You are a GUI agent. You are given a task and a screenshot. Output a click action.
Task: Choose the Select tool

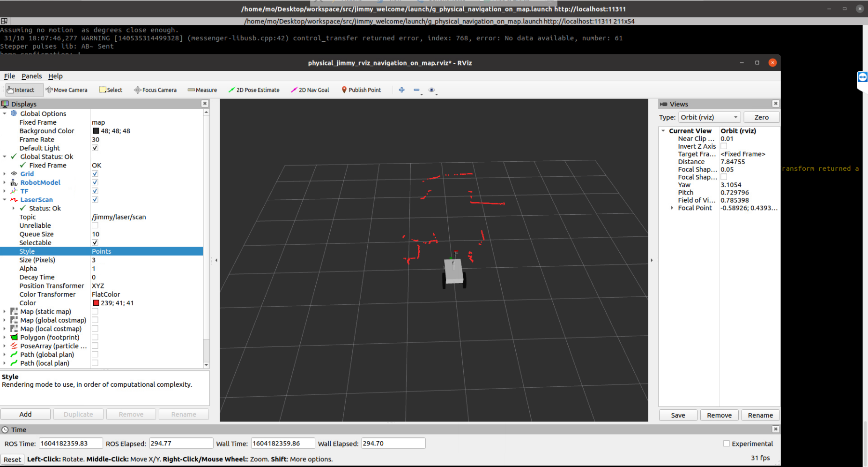[111, 90]
